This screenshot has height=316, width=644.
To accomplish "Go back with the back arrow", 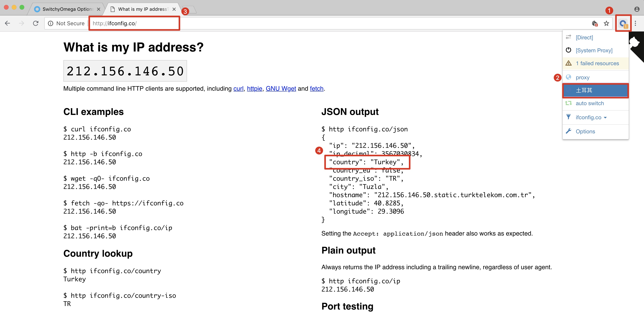I will click(x=7, y=23).
